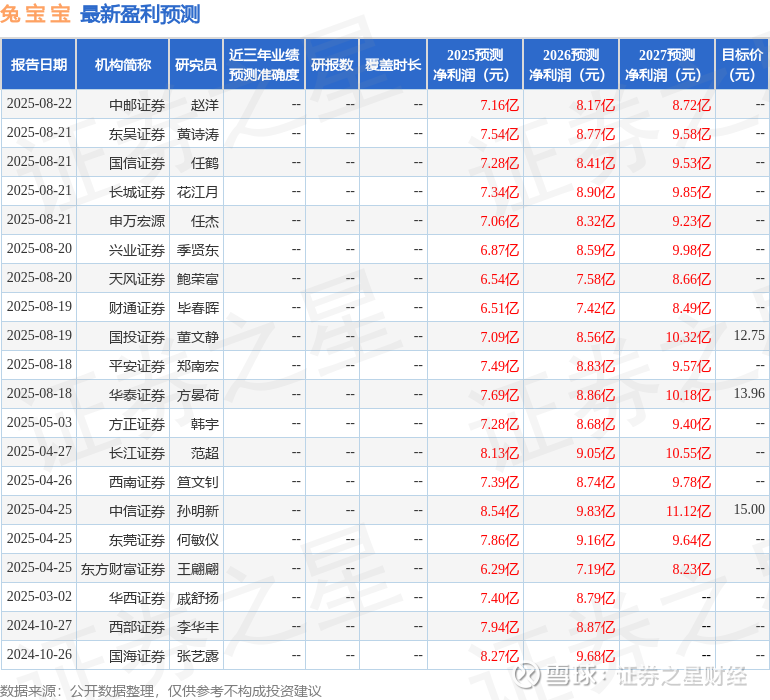Click analyst name 季贤东
The height and width of the screenshot is (700, 770).
coord(198,250)
